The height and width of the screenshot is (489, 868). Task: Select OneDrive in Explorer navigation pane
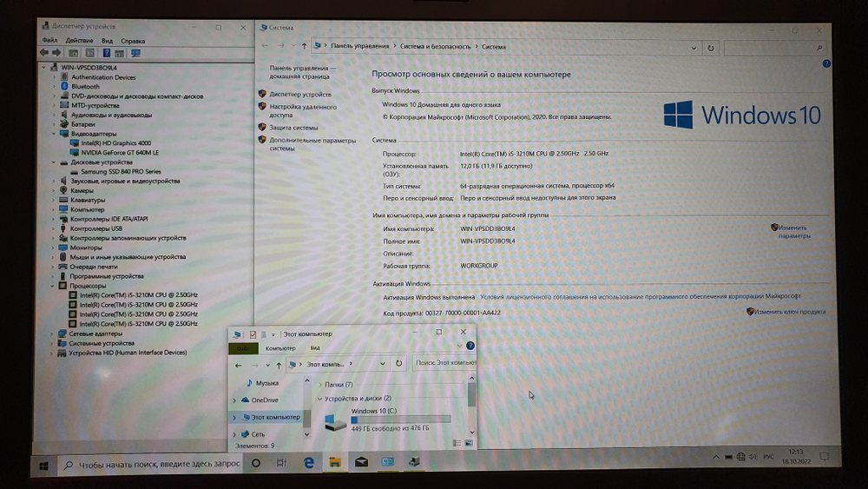264,400
